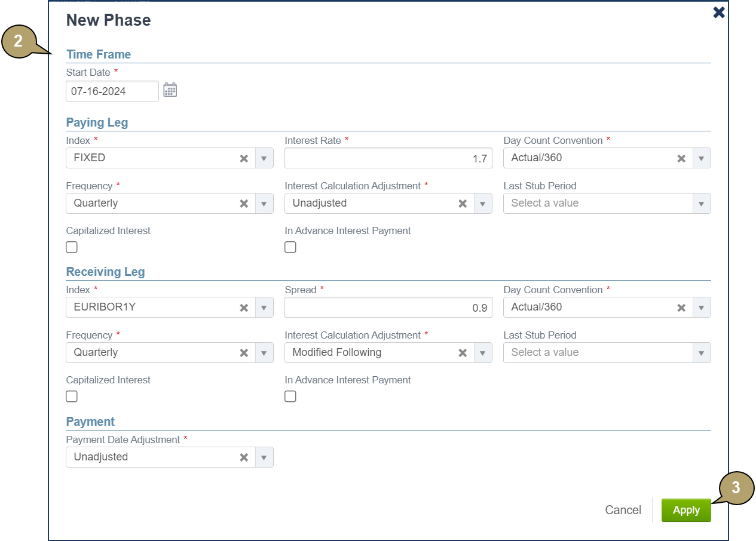
Task: Check In Advance Interest Payment, Paying Leg
Action: pos(290,247)
